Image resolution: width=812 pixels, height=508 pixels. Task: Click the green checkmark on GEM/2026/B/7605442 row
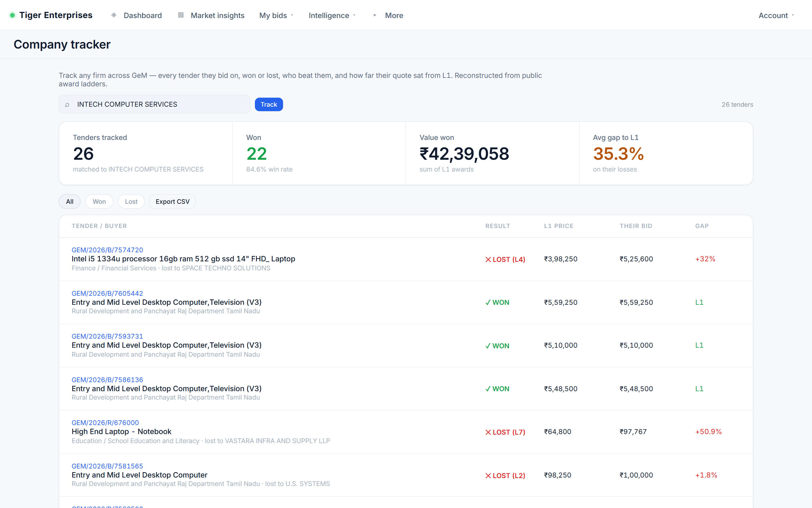pos(488,302)
